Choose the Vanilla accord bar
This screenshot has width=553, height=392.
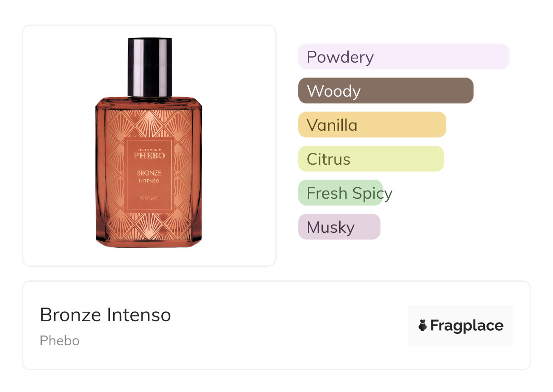(x=372, y=125)
